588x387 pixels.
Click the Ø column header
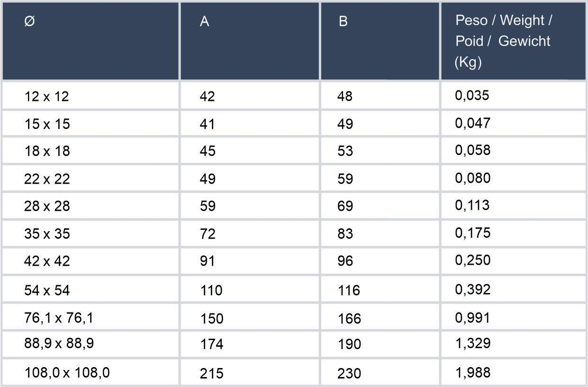coord(29,22)
